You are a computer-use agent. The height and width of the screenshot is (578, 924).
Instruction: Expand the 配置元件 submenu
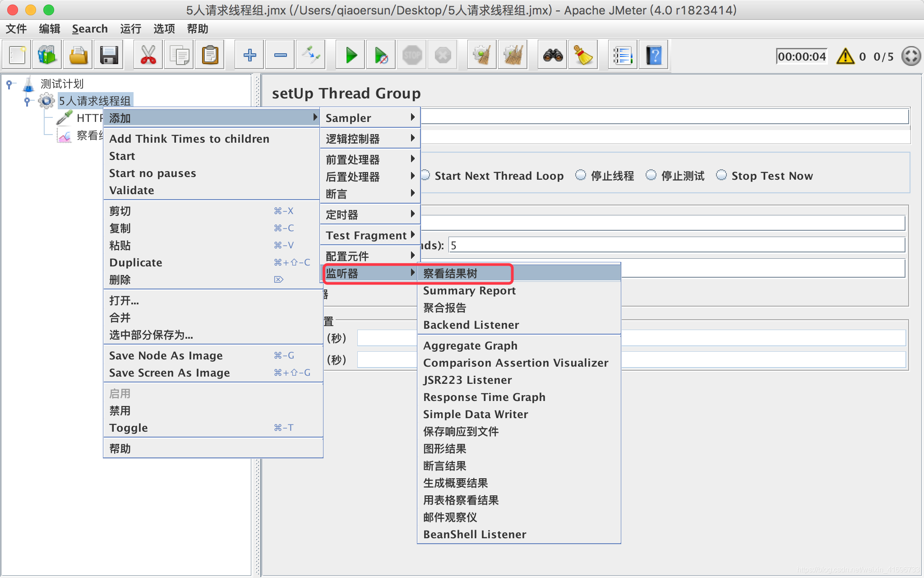pos(370,256)
